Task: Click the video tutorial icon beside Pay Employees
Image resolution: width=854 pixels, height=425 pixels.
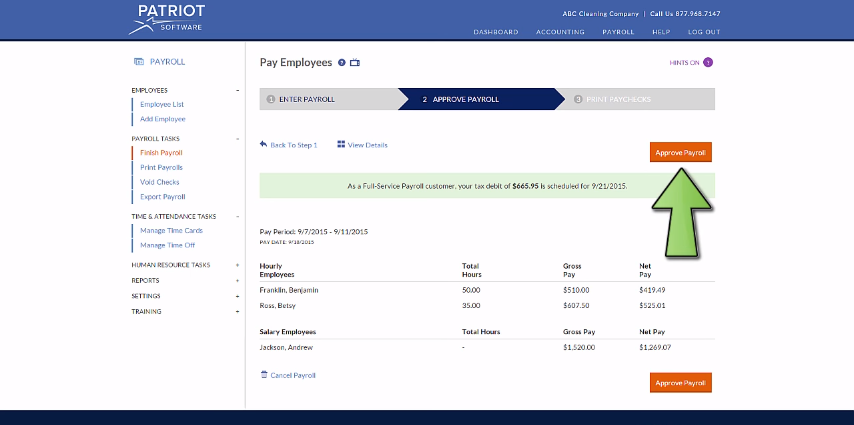Action: [355, 63]
